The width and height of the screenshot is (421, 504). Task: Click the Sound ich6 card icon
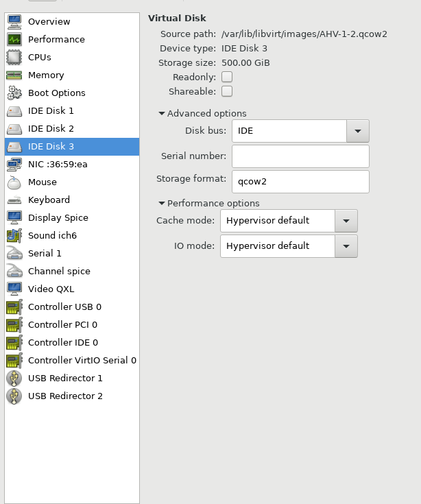click(x=14, y=236)
